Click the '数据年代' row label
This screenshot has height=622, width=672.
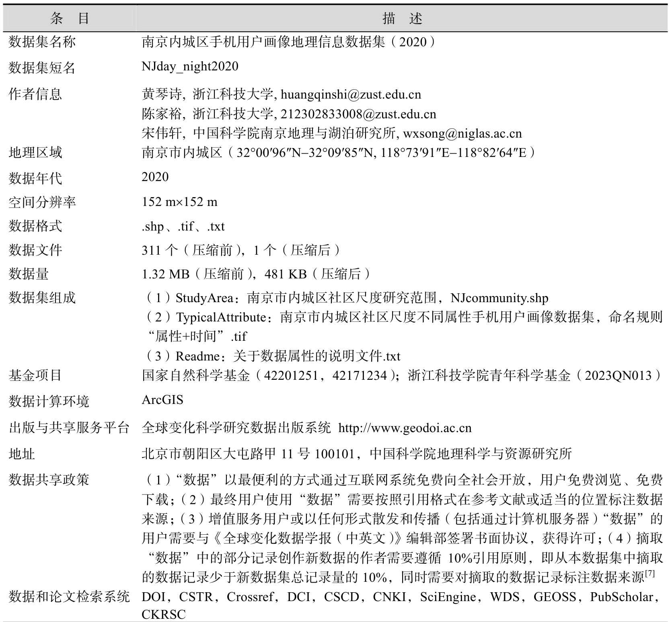pos(35,178)
